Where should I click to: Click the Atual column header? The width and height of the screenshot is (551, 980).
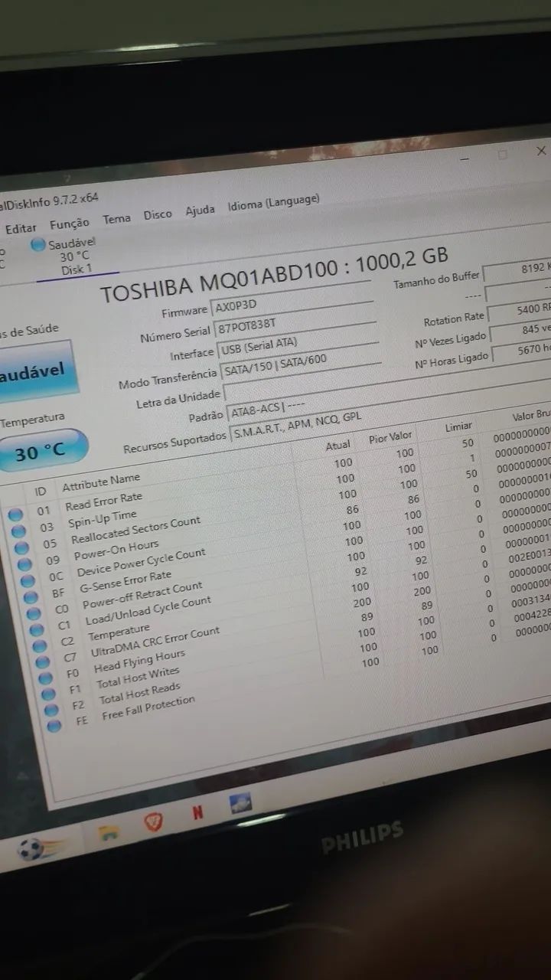click(x=338, y=445)
